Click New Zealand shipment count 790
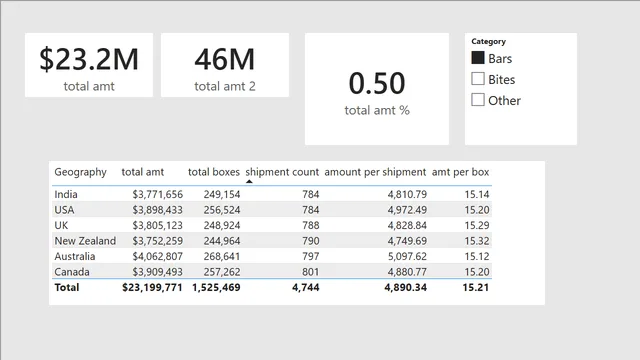 pos(311,241)
